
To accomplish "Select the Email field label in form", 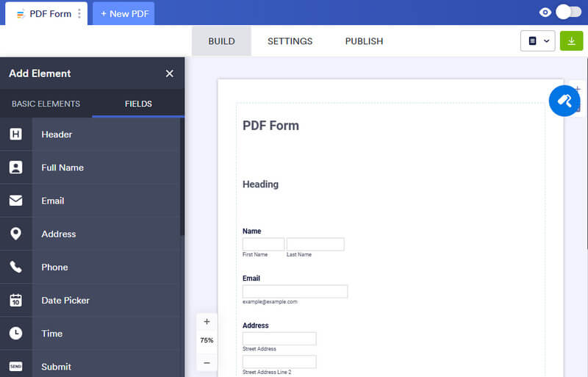I will coord(251,279).
